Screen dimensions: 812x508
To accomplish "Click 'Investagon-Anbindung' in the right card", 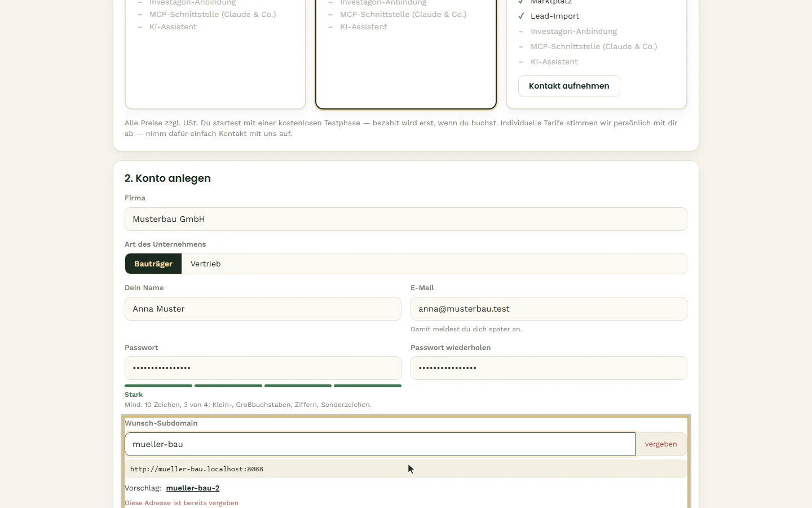I will pos(573,32).
